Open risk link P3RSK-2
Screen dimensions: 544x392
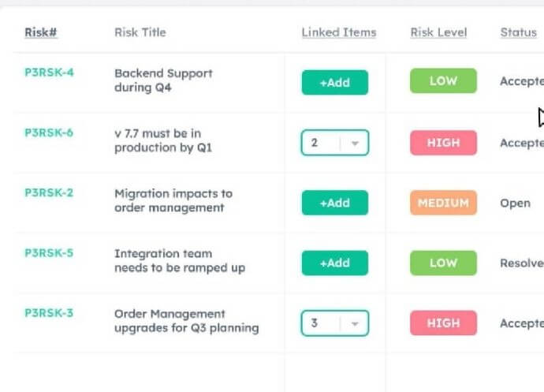coord(49,192)
